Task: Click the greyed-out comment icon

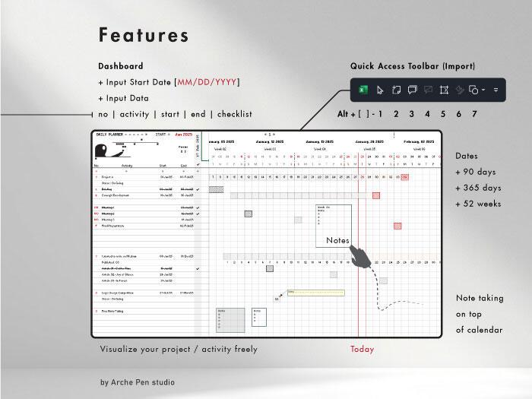Action: (x=428, y=90)
